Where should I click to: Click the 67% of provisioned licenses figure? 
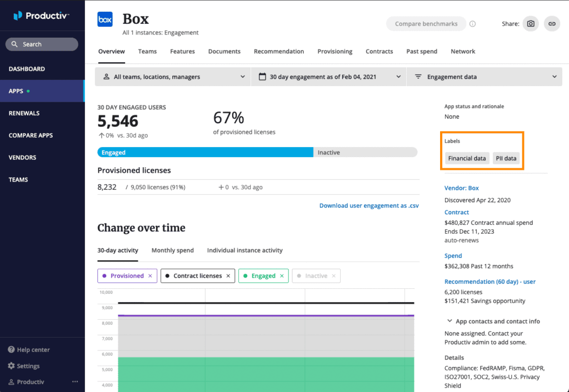228,118
